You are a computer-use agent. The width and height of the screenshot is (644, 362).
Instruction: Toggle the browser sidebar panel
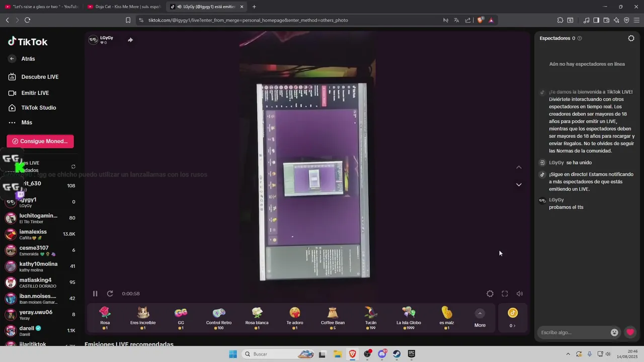[596, 20]
